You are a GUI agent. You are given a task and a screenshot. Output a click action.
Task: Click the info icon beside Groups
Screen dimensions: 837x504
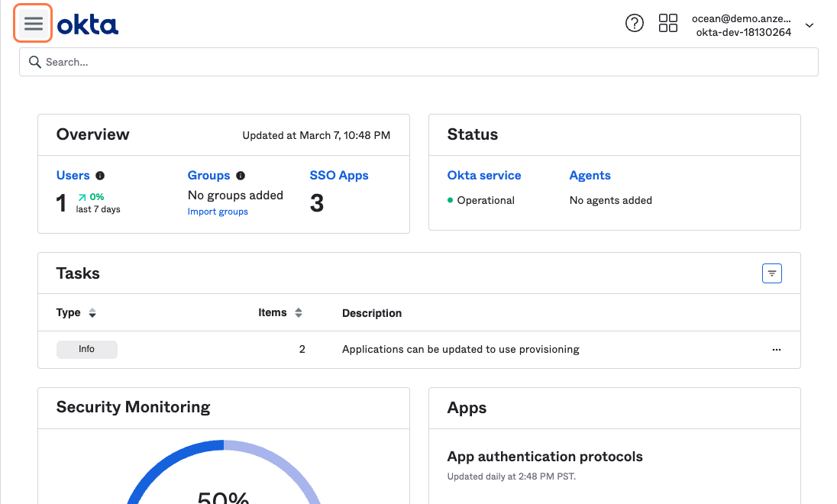tap(241, 176)
